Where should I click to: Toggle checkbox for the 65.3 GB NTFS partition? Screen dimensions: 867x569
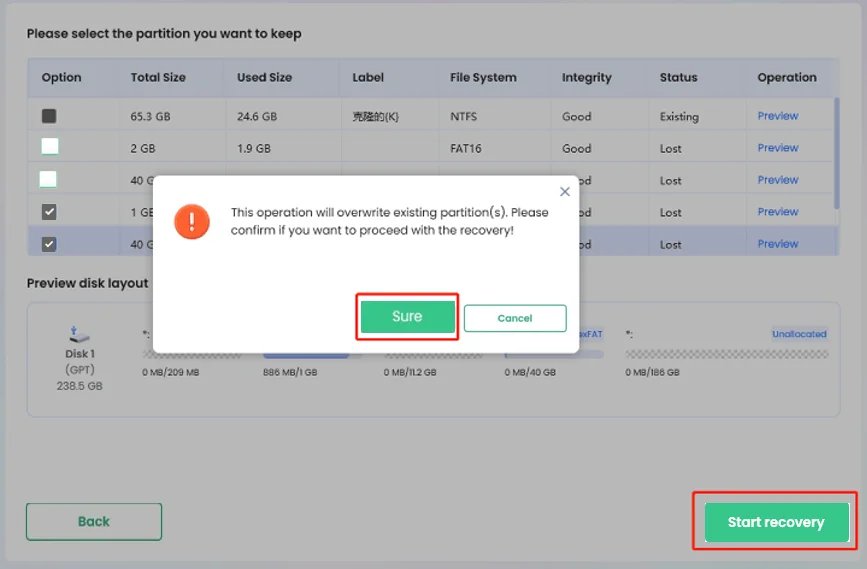(49, 116)
